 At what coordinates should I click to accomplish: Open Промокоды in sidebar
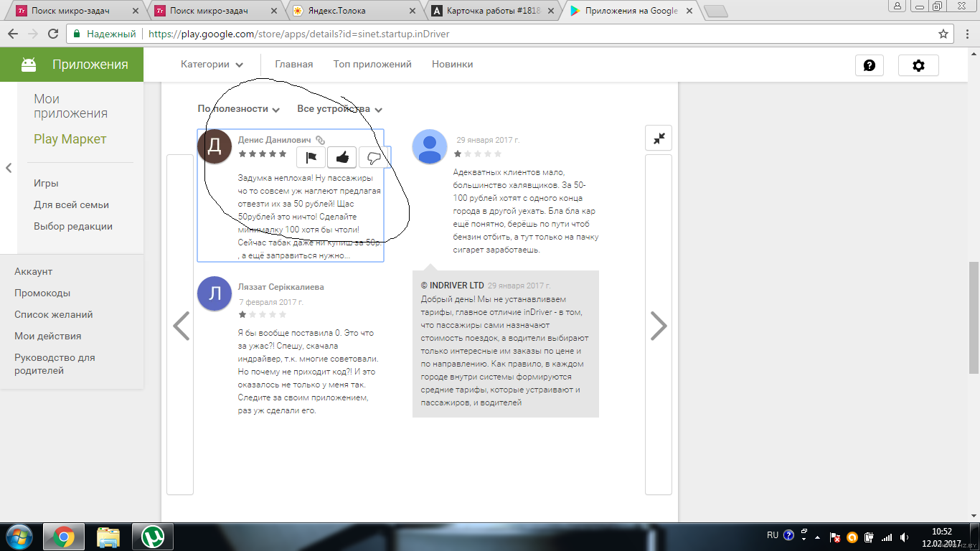pos(42,293)
